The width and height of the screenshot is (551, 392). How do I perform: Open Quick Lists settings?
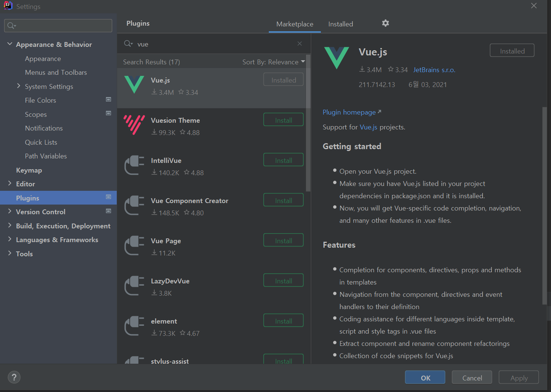tap(41, 142)
